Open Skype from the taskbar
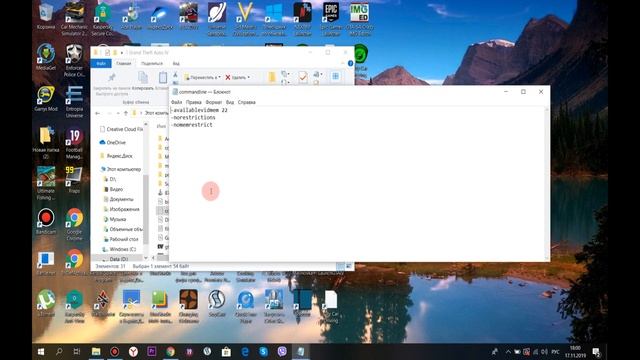Viewport: 640px width, 360px height. pyautogui.click(x=263, y=351)
